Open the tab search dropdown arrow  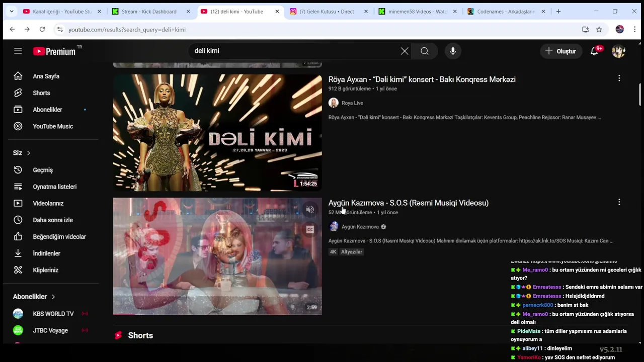12,12
